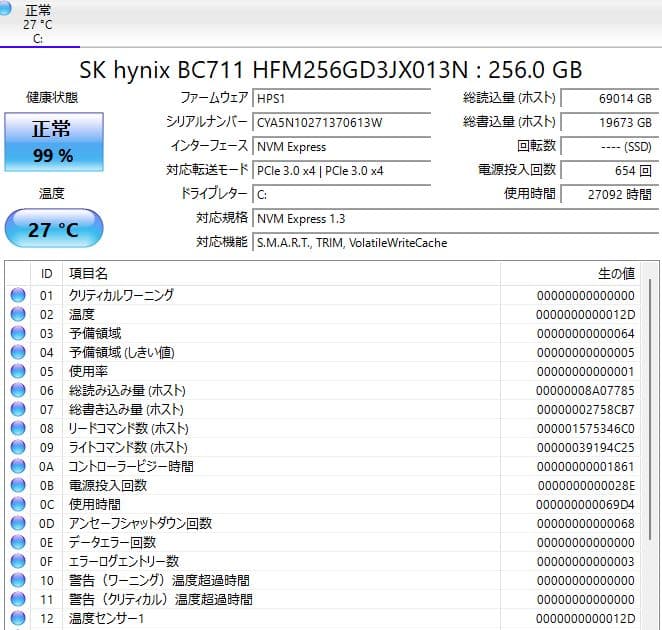Click the 正常 99 % health status button
This screenshot has width=662, height=630.
[x=54, y=142]
